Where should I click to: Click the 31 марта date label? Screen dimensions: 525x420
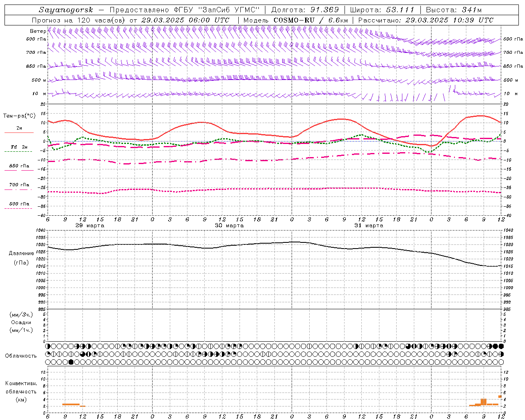(369, 226)
